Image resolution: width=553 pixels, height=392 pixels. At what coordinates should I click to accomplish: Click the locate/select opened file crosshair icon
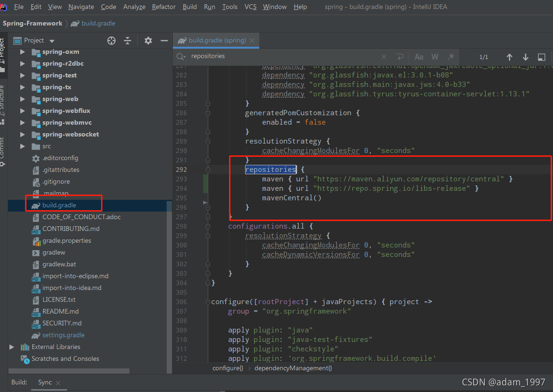coord(111,41)
